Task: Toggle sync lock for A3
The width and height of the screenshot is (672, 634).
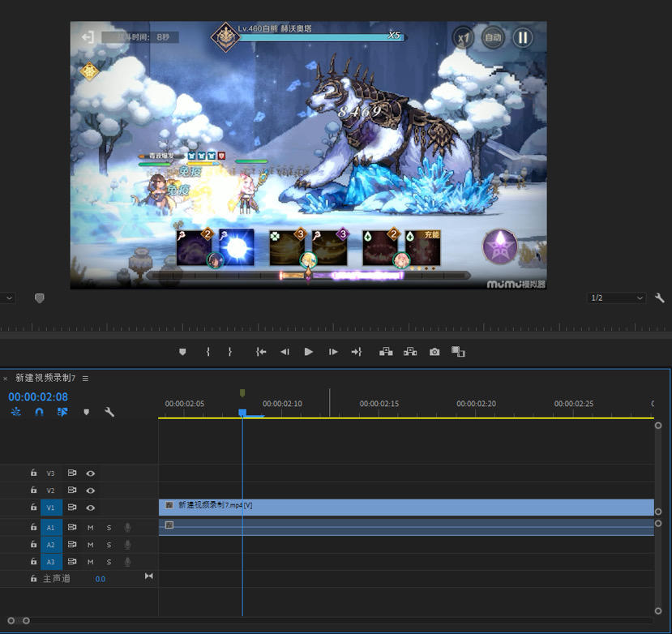Action: (x=72, y=562)
